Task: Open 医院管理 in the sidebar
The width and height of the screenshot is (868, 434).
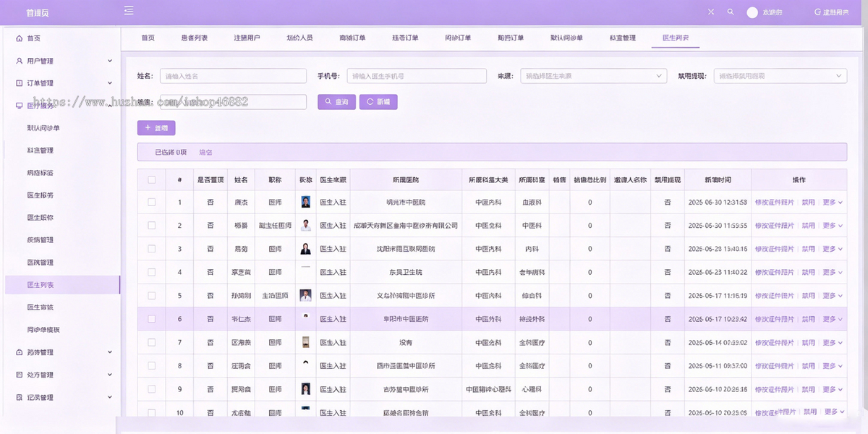Action: 40,263
